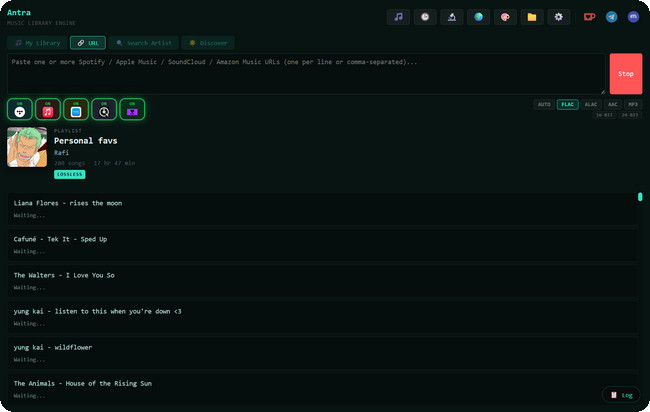Open the Telegram paper plane icon
Image resolution: width=650 pixels, height=412 pixels.
[x=611, y=17]
